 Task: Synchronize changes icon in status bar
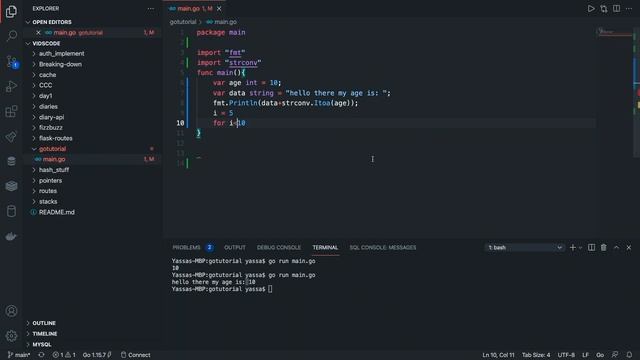[41, 355]
